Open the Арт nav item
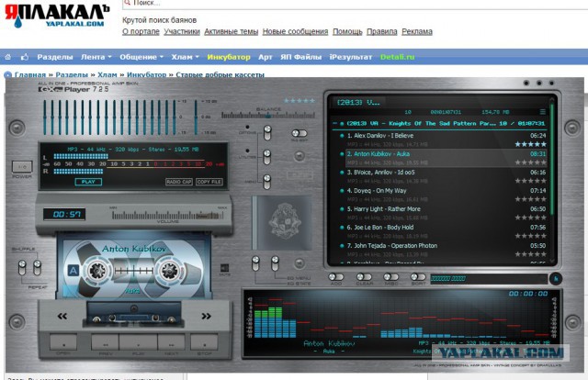588x380 pixels. click(x=266, y=57)
